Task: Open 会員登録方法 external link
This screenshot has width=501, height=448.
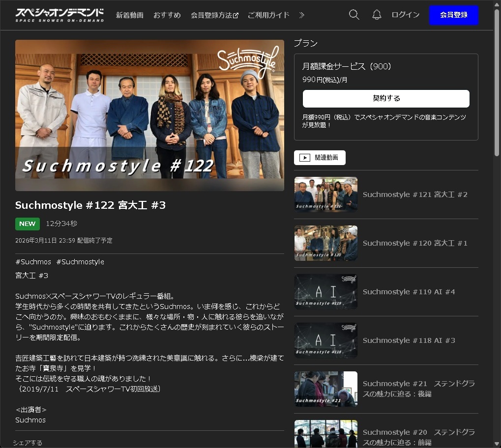Action: pyautogui.click(x=214, y=15)
